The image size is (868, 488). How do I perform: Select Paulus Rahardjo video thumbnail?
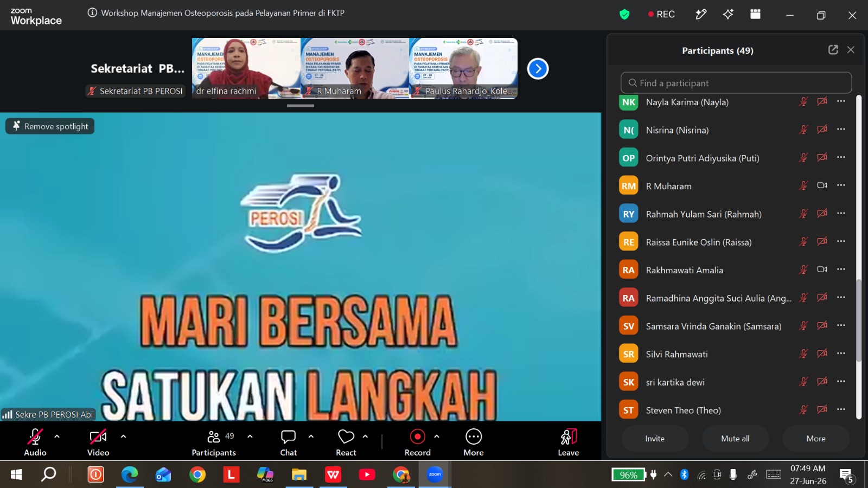(x=463, y=68)
